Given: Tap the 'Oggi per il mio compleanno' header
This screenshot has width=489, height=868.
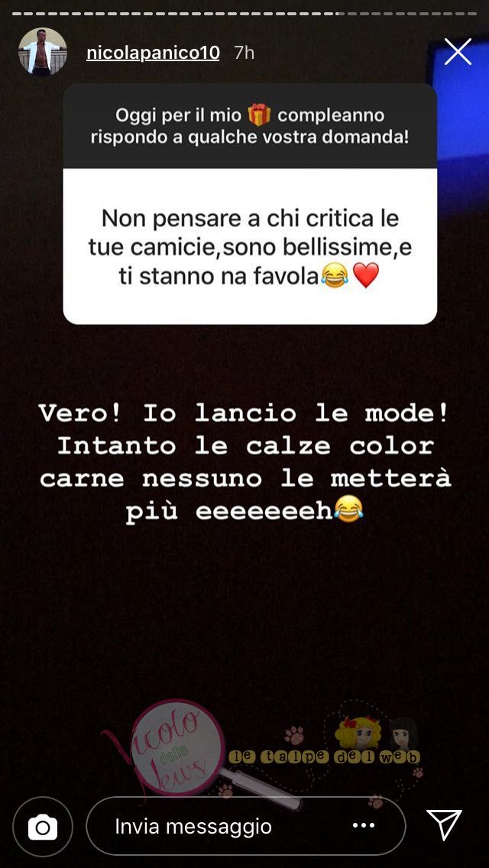Looking at the screenshot, I should (x=250, y=126).
